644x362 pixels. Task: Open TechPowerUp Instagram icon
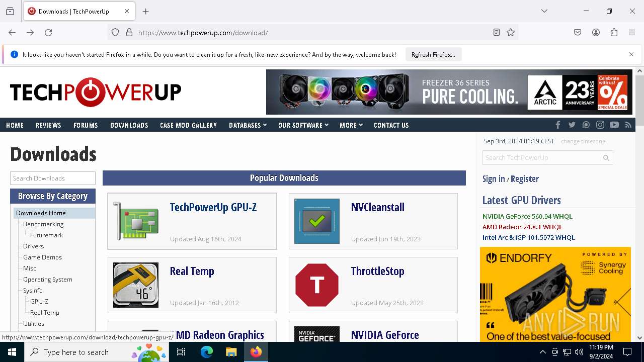[x=600, y=125]
